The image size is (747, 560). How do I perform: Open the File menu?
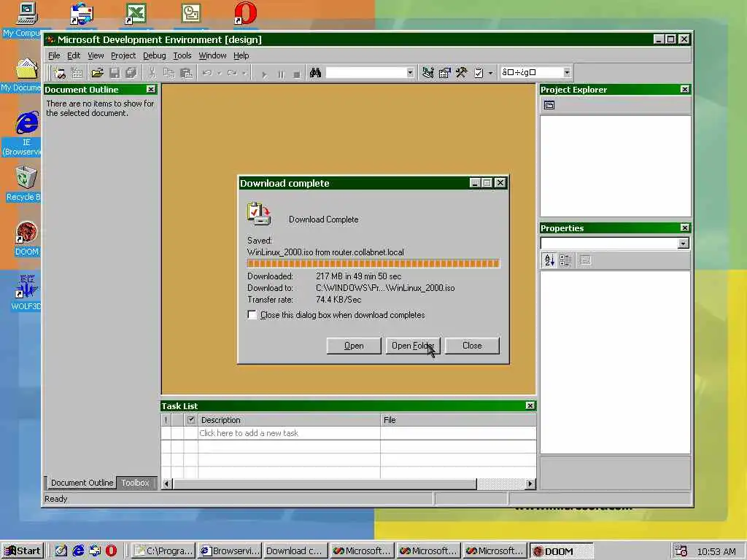pos(54,55)
